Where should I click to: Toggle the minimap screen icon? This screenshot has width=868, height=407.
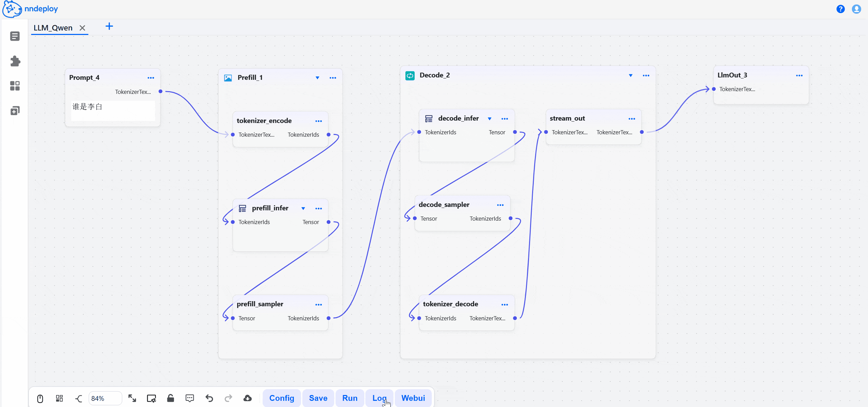(x=151, y=398)
